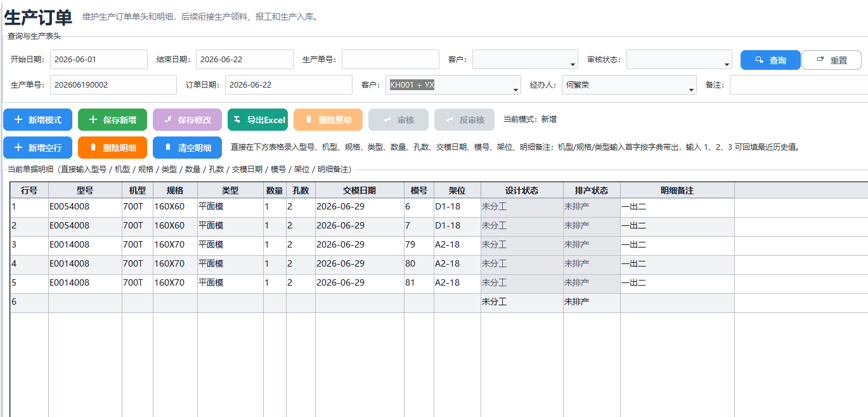Image resolution: width=868 pixels, height=417 pixels.
Task: Click 模号 cell with value 7
Action: click(x=419, y=227)
